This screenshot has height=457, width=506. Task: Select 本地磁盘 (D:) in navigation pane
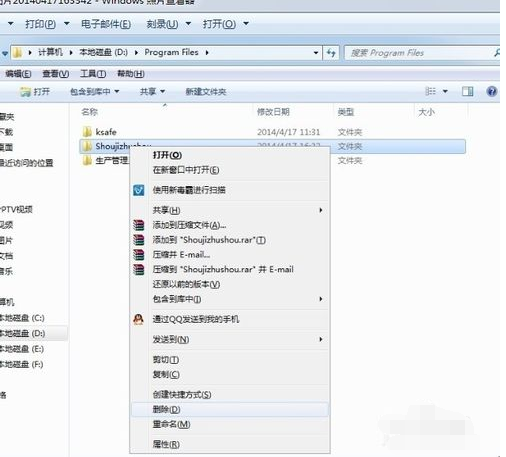(22, 333)
